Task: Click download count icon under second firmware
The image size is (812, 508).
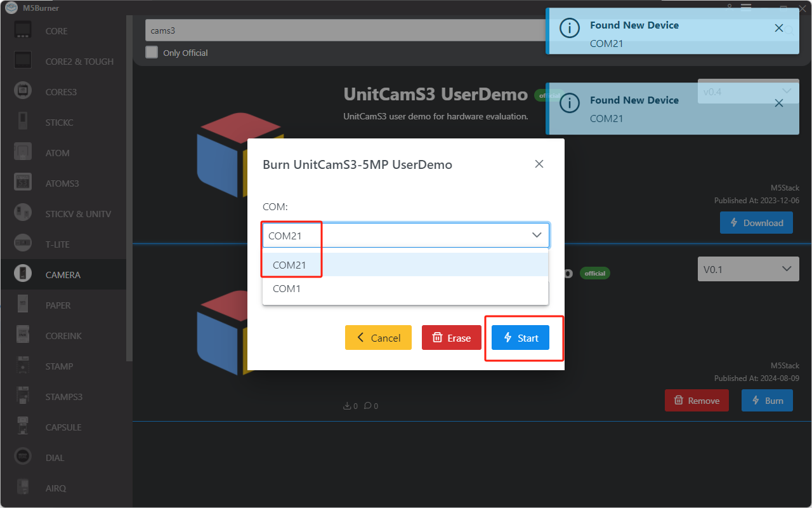Action: pos(347,406)
